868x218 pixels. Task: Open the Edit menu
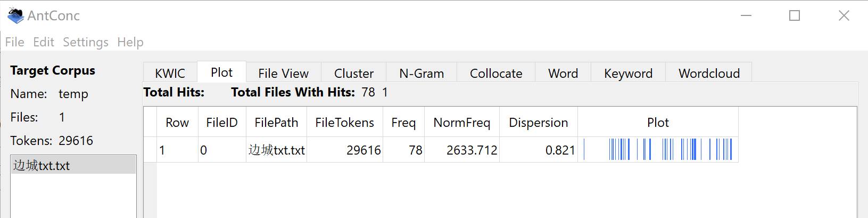point(44,42)
